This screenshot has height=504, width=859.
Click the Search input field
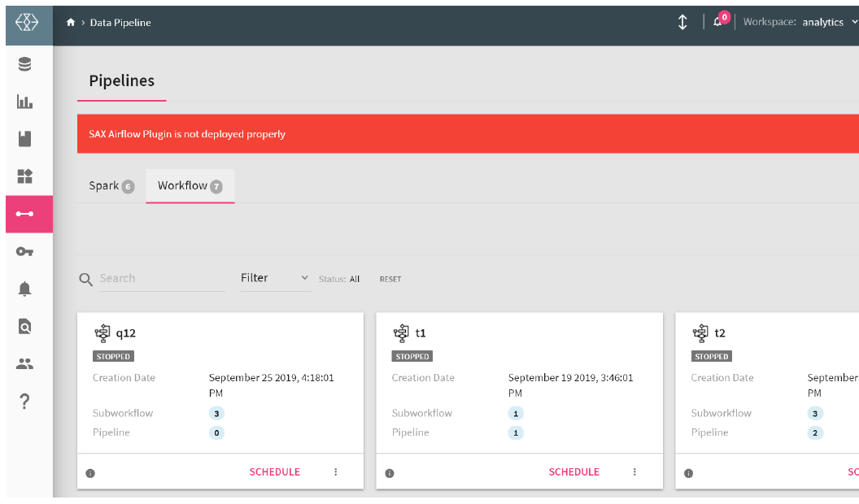click(161, 278)
